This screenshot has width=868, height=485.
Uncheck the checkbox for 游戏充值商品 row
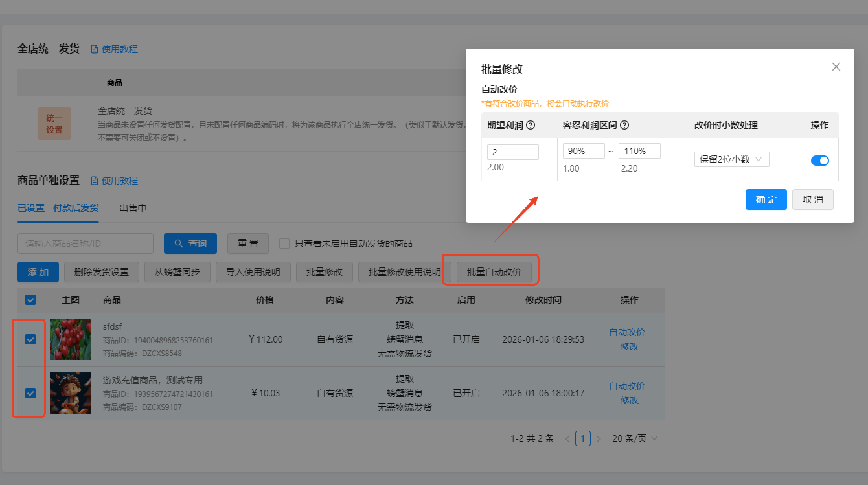30,393
